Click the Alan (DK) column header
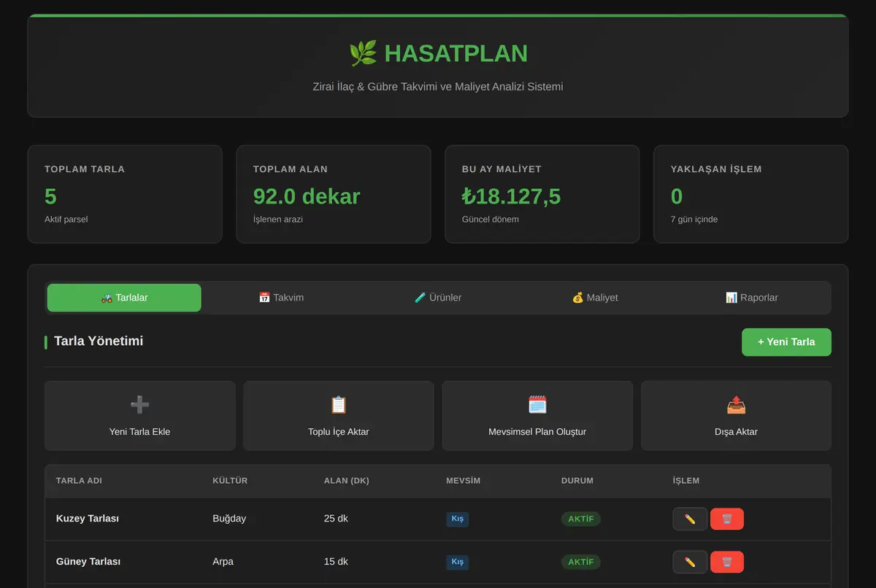Screen dimensions: 876x588 [348, 481]
